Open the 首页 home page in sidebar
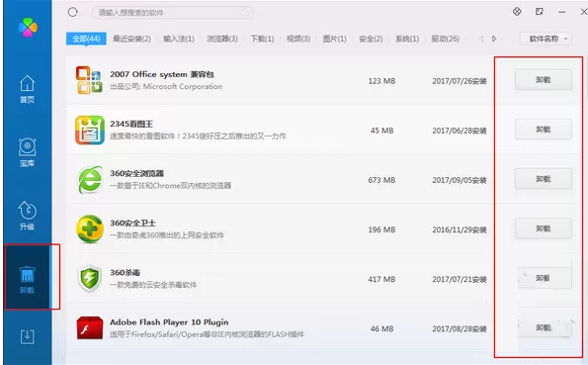 (x=27, y=89)
